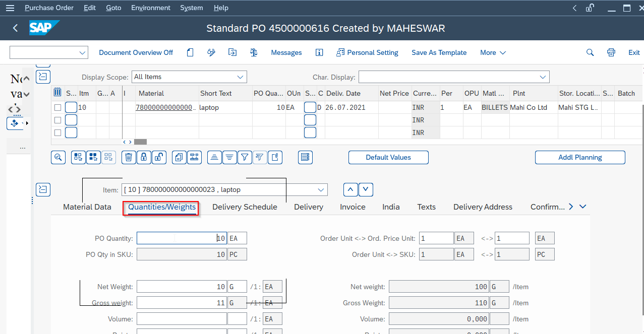This screenshot has width=644, height=334.
Task: Open the Display Scope dropdown
Action: click(x=241, y=77)
